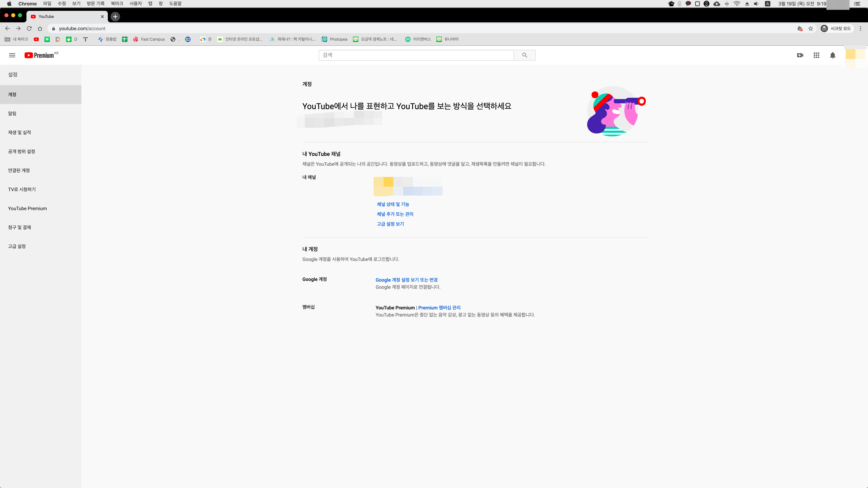Image resolution: width=868 pixels, height=488 pixels.
Task: Open the YouTube bookmark icon in bookmarks bar
Action: (36, 39)
